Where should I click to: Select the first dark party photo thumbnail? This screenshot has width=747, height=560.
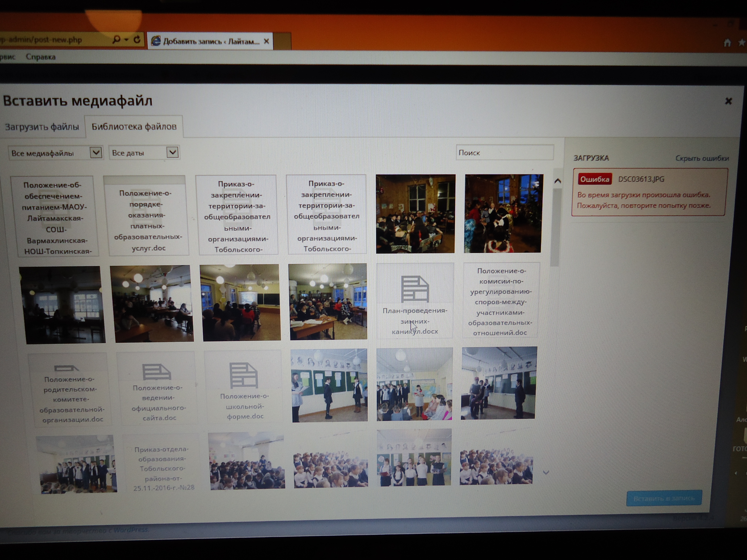coord(415,214)
